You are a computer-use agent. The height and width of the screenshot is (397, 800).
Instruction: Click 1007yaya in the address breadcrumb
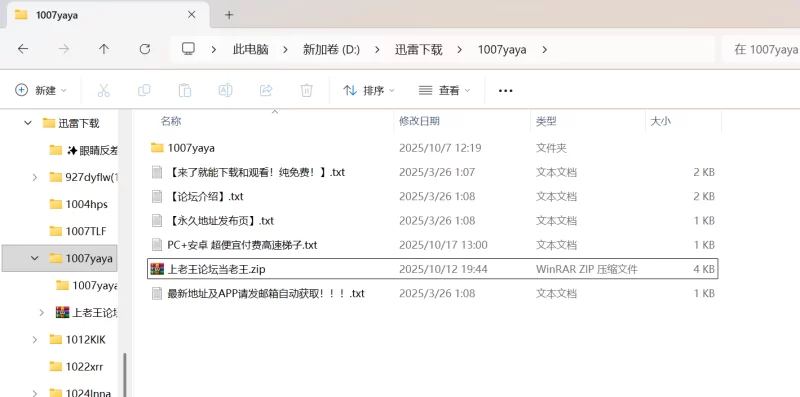(502, 49)
